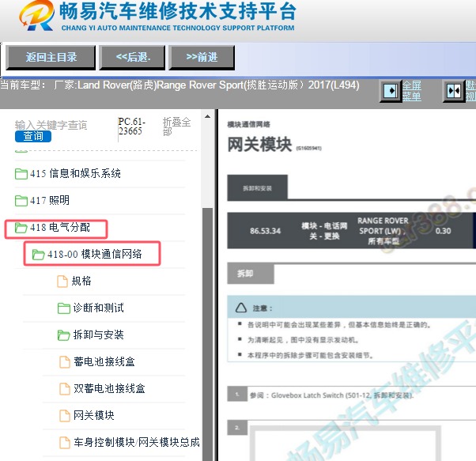This screenshot has width=476, height=461.
Task: Click the full-screen menu arrow icon
Action: (x=391, y=90)
